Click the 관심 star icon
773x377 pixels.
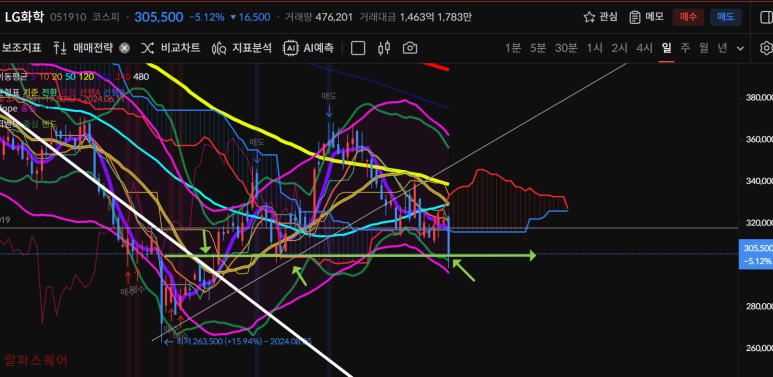(589, 17)
